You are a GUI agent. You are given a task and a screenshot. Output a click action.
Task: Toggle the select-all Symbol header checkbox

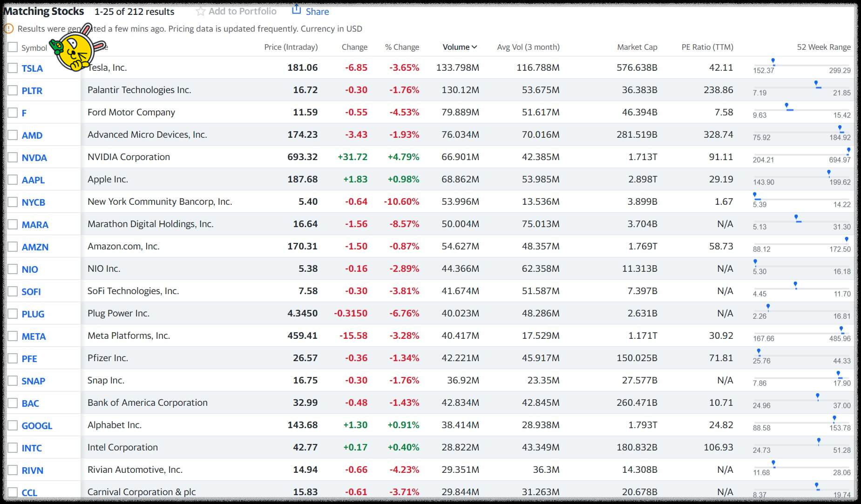(13, 47)
